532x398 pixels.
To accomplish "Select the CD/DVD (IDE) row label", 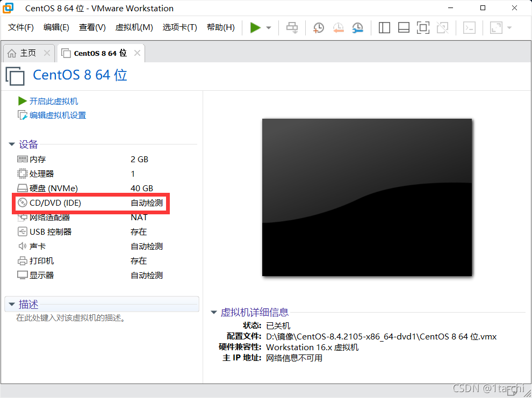I will tap(55, 202).
